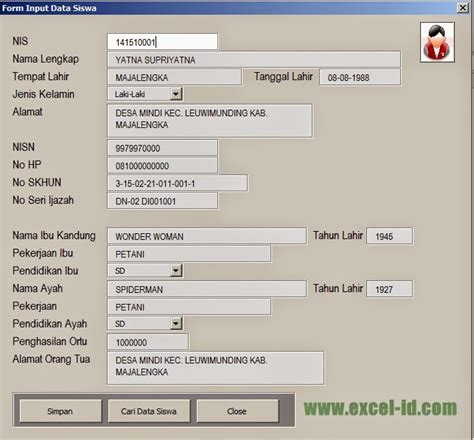This screenshot has height=440, width=474.
Task: Expand the Pendidikan Ibu dropdown
Action: (x=176, y=271)
